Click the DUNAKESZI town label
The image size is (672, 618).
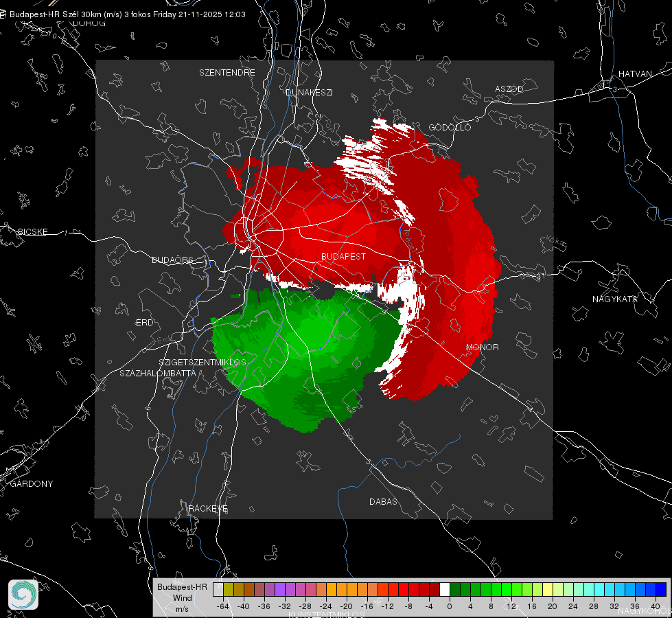coord(309,92)
